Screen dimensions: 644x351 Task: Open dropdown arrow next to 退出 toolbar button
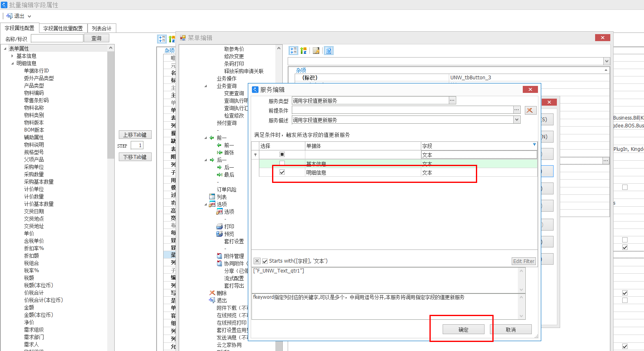click(x=29, y=16)
